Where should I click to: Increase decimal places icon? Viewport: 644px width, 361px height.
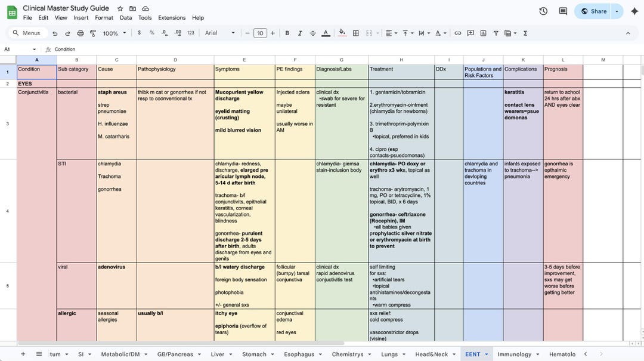click(x=178, y=33)
